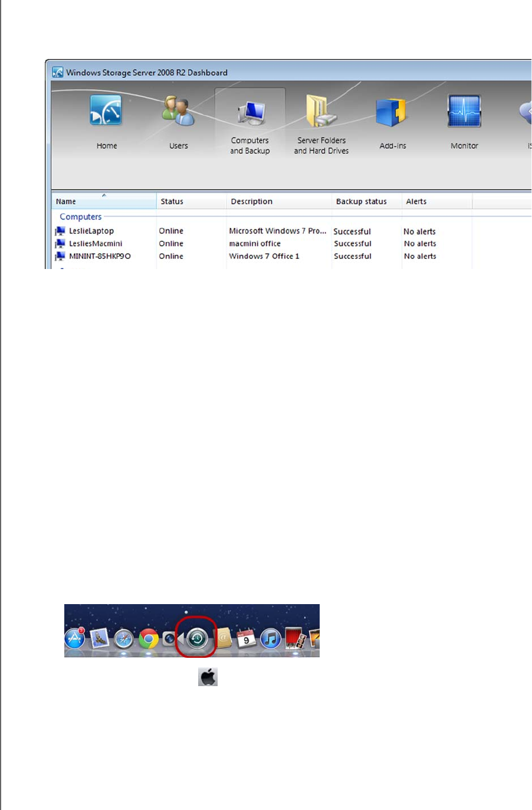Screen dimensions: 532x810
Task: Click the 'Microsoft Windows 7 Pro...' description
Action: [278, 231]
